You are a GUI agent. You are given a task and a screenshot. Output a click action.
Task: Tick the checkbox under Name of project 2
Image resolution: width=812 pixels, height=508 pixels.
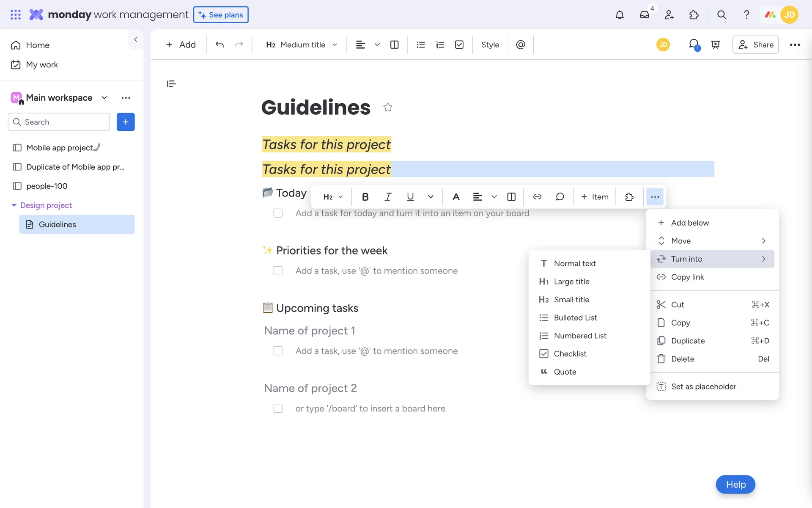[278, 409]
